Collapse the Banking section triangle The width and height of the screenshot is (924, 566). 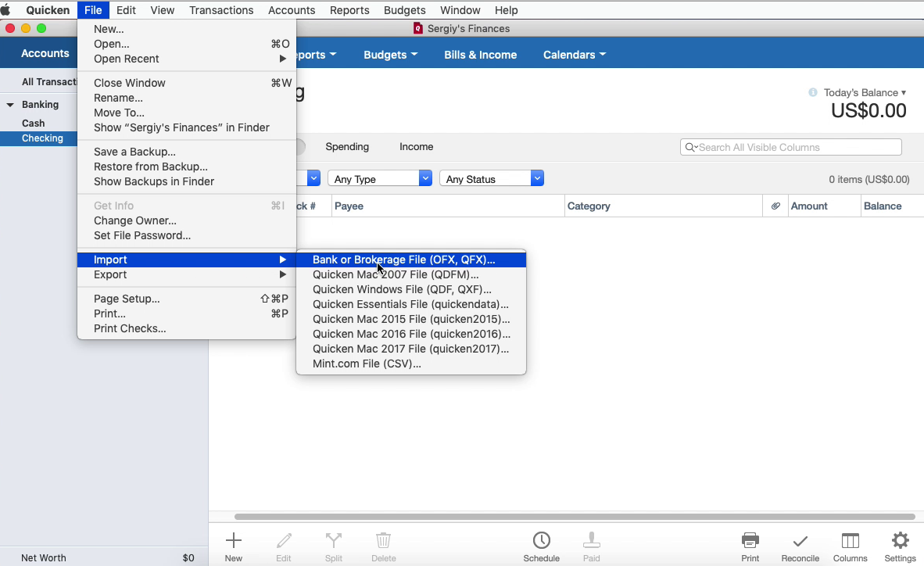[10, 105]
